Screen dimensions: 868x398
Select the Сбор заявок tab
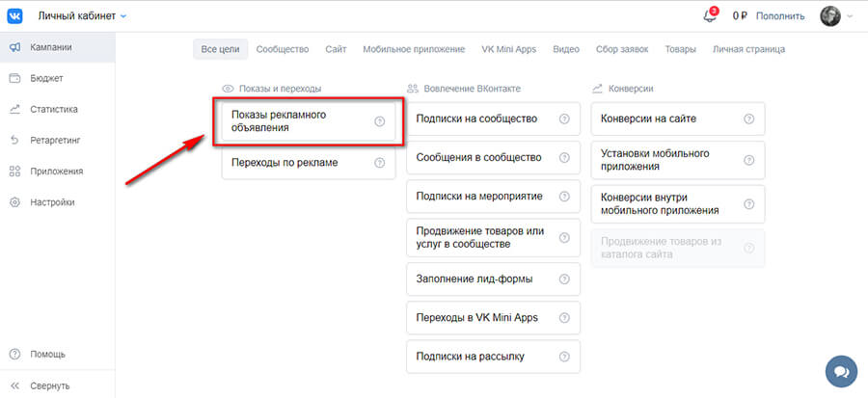tap(621, 49)
